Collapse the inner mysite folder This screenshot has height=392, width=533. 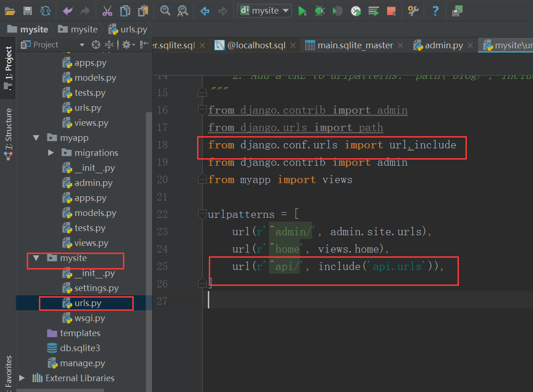click(36, 258)
